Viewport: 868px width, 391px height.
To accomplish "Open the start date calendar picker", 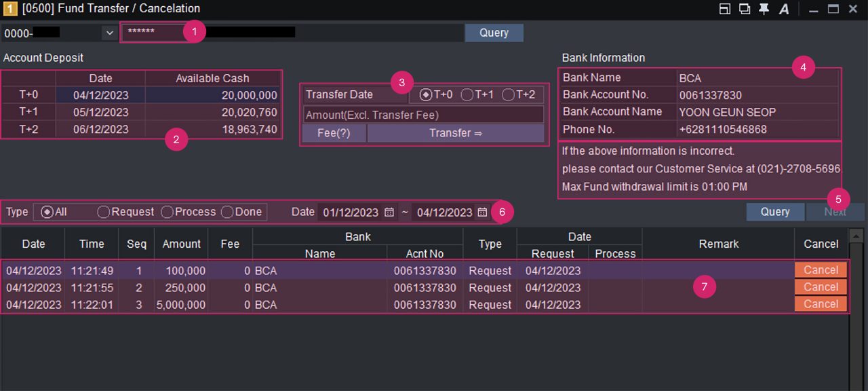I will (x=389, y=212).
